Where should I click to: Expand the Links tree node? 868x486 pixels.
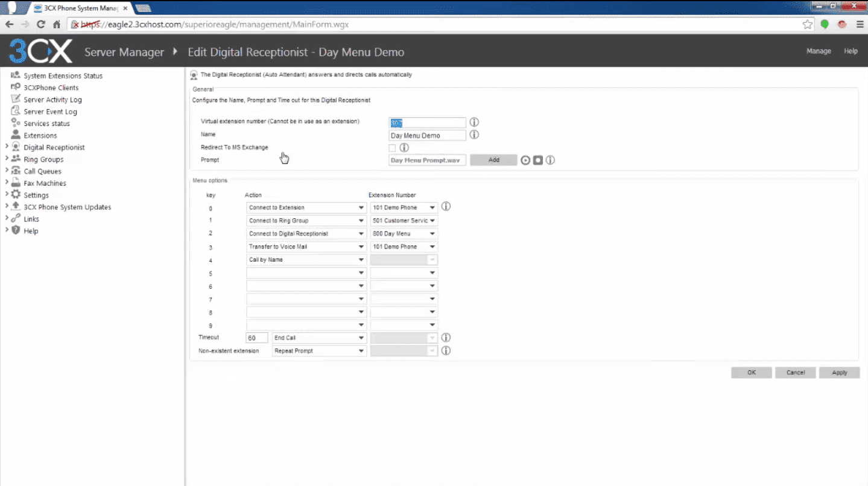coord(7,218)
